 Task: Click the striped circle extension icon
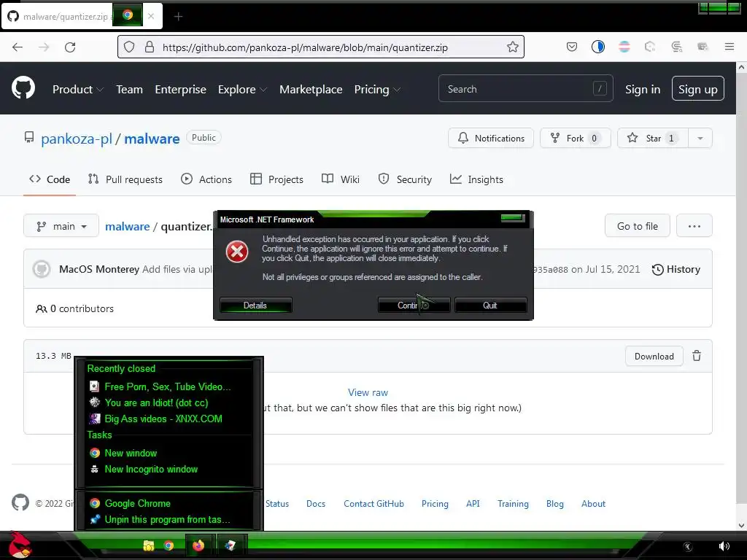(x=624, y=47)
